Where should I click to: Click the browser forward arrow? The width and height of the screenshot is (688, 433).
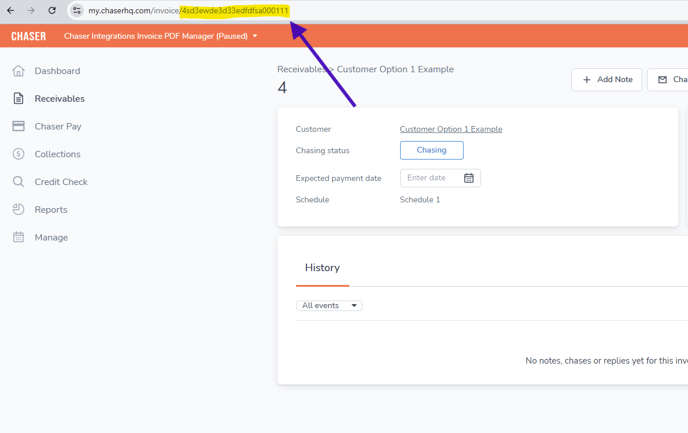click(x=31, y=10)
